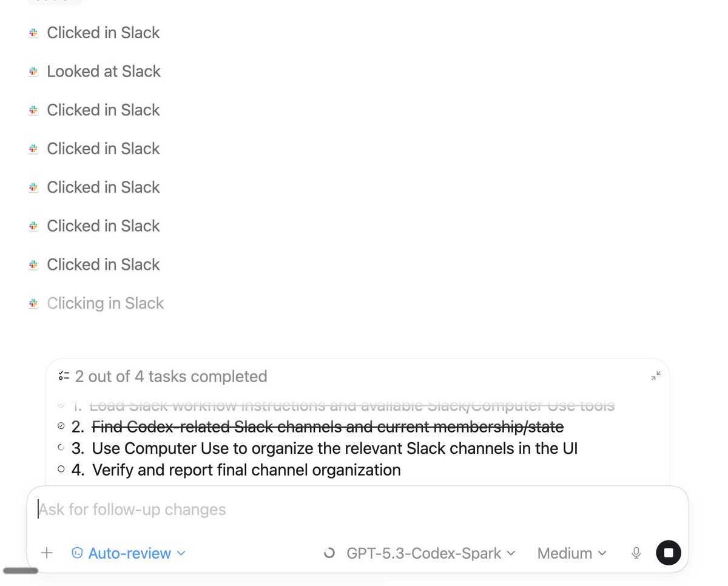This screenshot has width=728, height=586.
Task: Click the Auto-review shield icon
Action: 77,553
